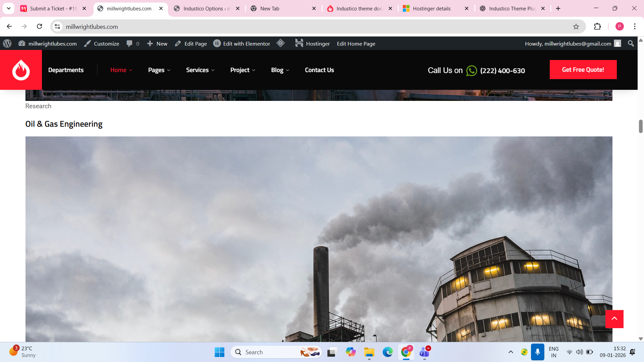Open the Contact Us link
The height and width of the screenshot is (362, 644).
[x=319, y=70]
